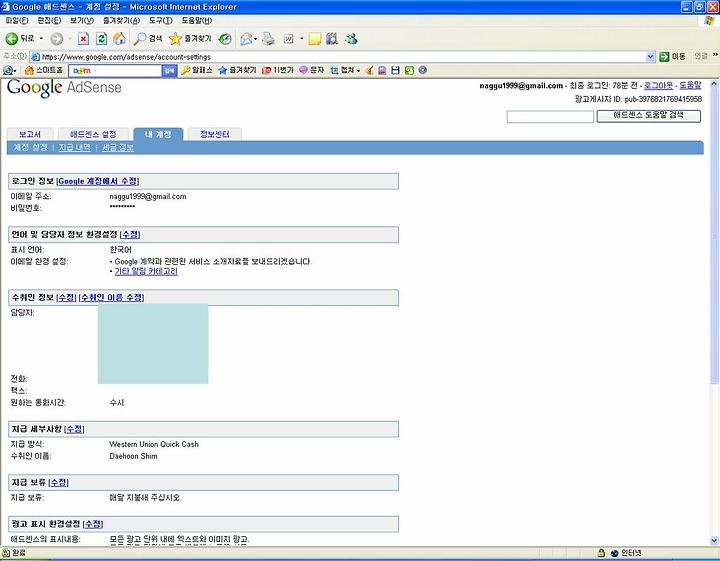Click the Edit with Word icon
The image size is (720, 561).
coord(289,39)
